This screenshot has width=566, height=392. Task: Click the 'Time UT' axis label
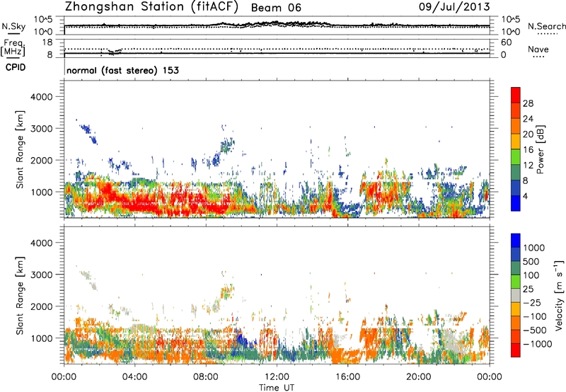pyautogui.click(x=277, y=388)
